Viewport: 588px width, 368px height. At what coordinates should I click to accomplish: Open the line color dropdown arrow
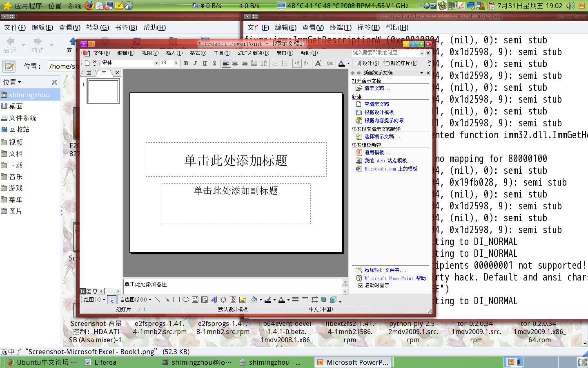point(274,300)
